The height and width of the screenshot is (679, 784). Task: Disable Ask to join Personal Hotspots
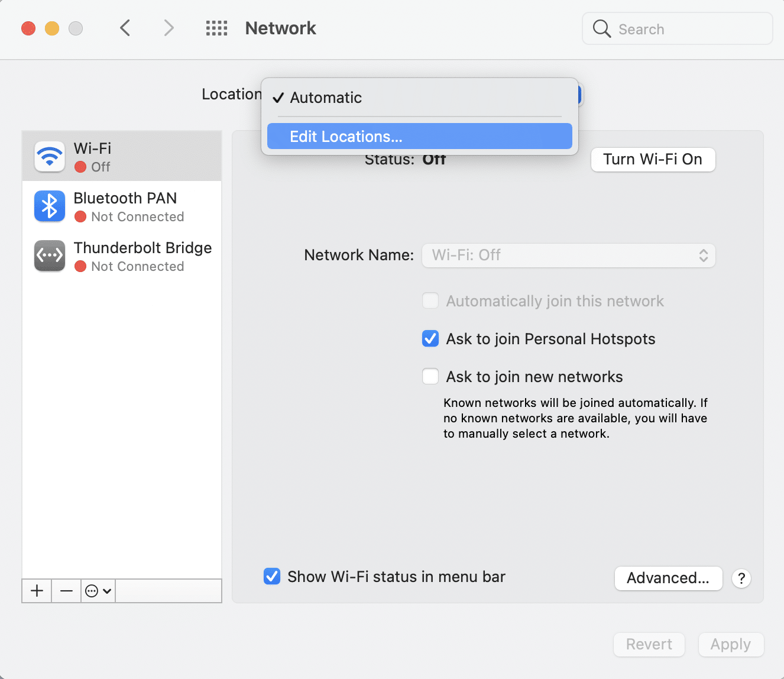[430, 338]
